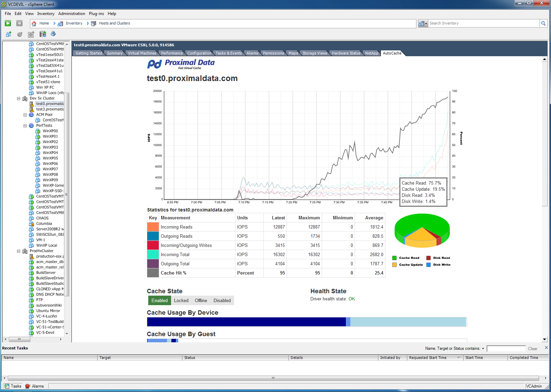The image size is (551, 392).
Task: Switch to the Performance tab
Action: (x=172, y=53)
